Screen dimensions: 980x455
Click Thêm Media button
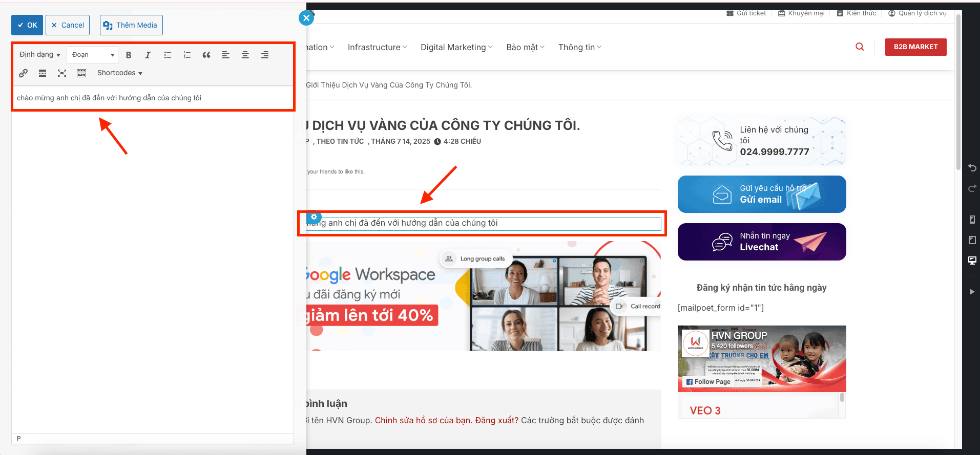131,25
